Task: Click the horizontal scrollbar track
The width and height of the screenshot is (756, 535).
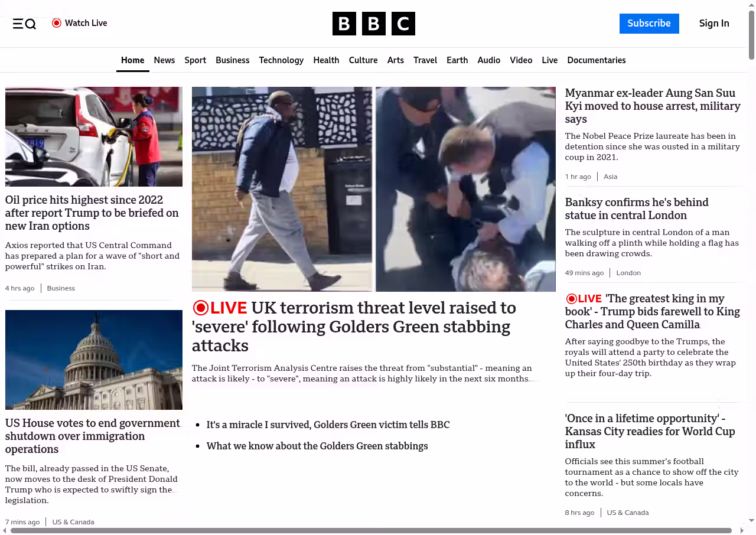Action: [737, 530]
